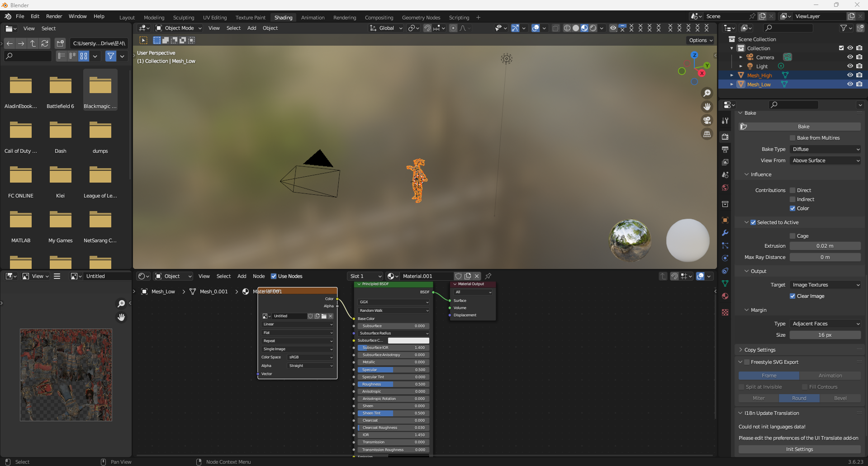This screenshot has width=868, height=466.
Task: Enable the Direct contribution checkbox
Action: click(792, 190)
